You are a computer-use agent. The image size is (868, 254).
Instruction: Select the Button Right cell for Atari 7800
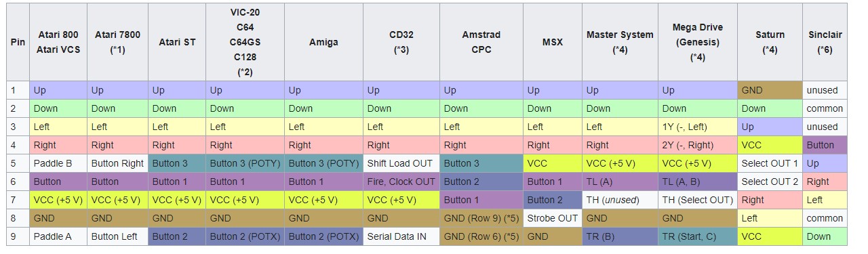118,163
